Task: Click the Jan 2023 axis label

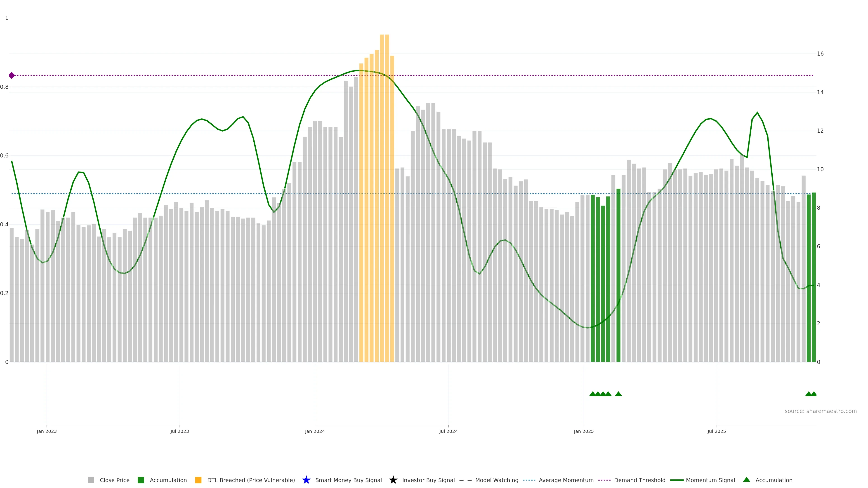Action: (x=47, y=431)
